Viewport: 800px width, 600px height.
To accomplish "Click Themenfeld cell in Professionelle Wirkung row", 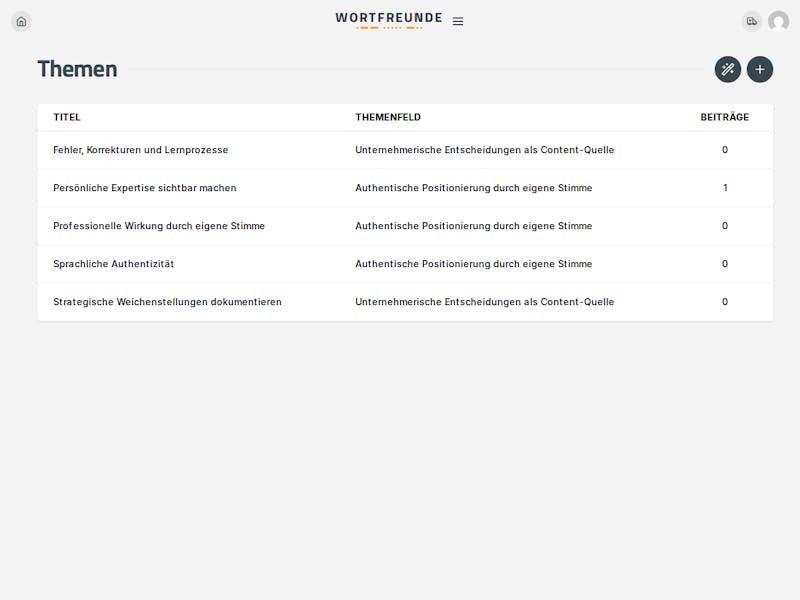I will (473, 226).
